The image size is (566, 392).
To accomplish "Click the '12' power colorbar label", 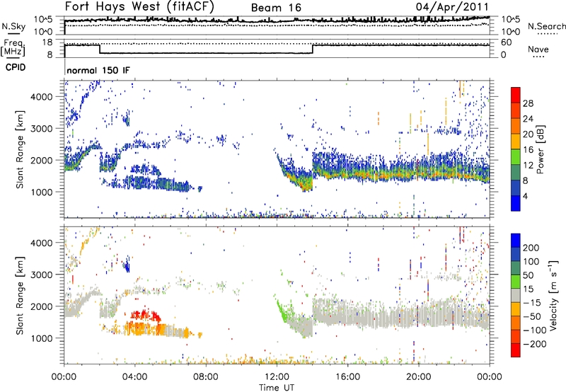I will [528, 166].
